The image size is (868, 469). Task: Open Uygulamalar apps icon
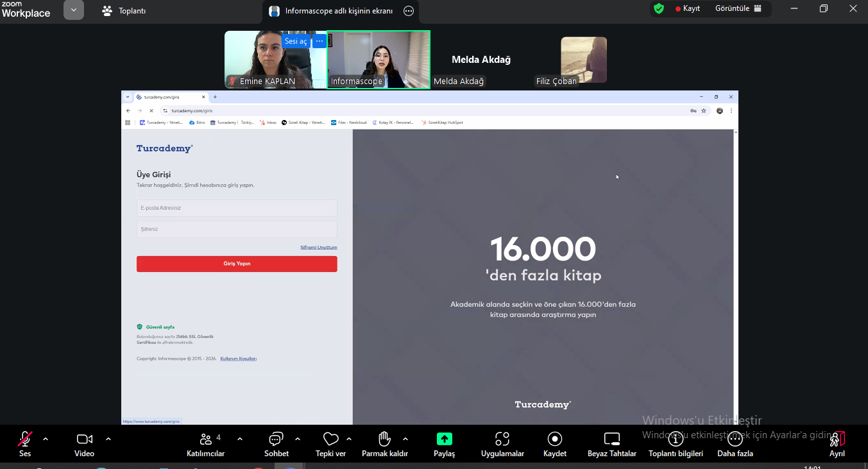502,443
